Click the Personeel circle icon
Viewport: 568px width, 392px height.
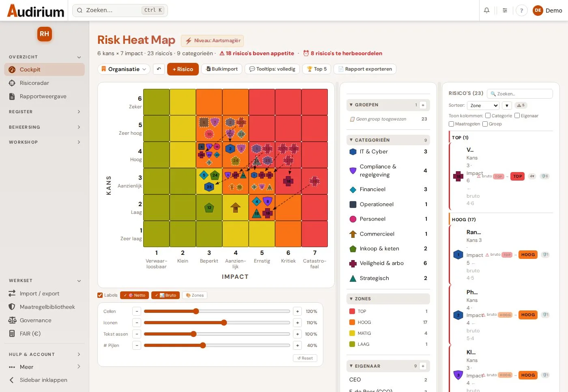click(353, 219)
